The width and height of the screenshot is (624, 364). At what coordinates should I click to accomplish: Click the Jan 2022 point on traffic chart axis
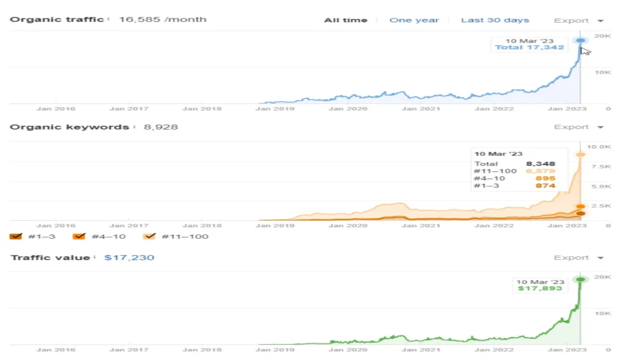click(492, 109)
